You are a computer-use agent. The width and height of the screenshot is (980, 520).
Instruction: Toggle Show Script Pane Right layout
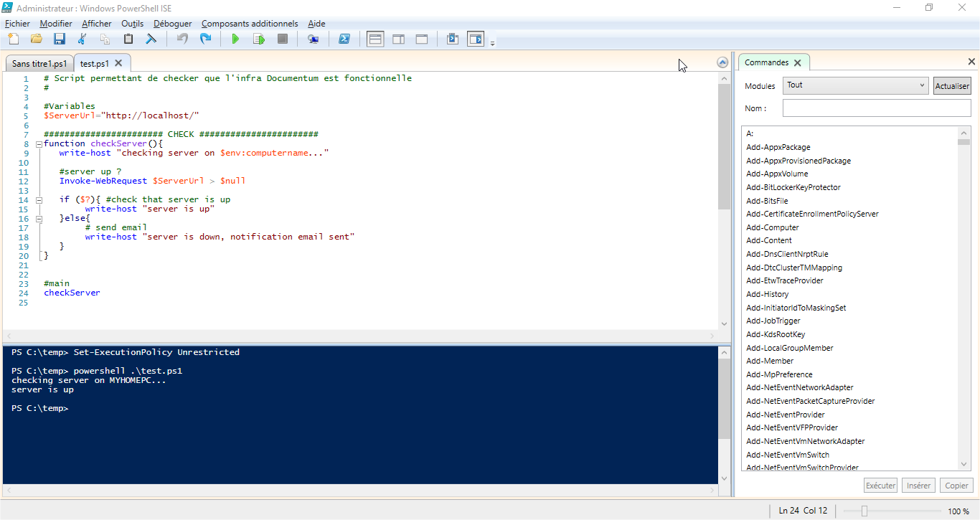click(399, 39)
